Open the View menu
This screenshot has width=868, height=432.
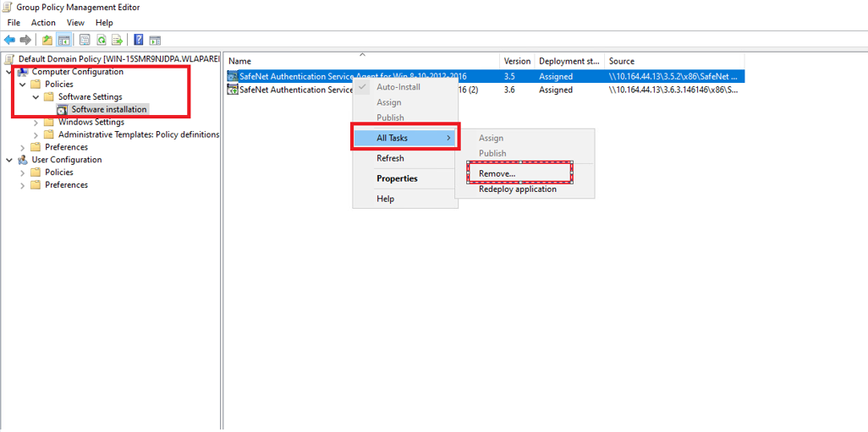pyautogui.click(x=75, y=23)
